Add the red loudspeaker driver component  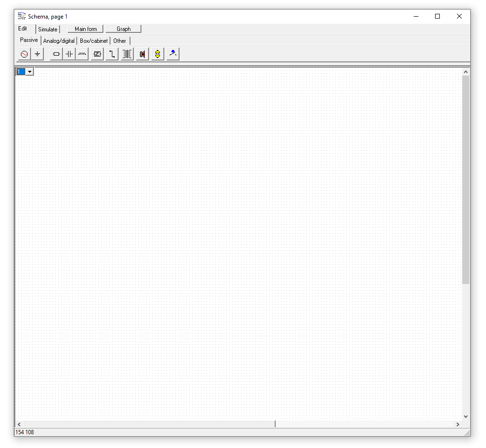142,54
